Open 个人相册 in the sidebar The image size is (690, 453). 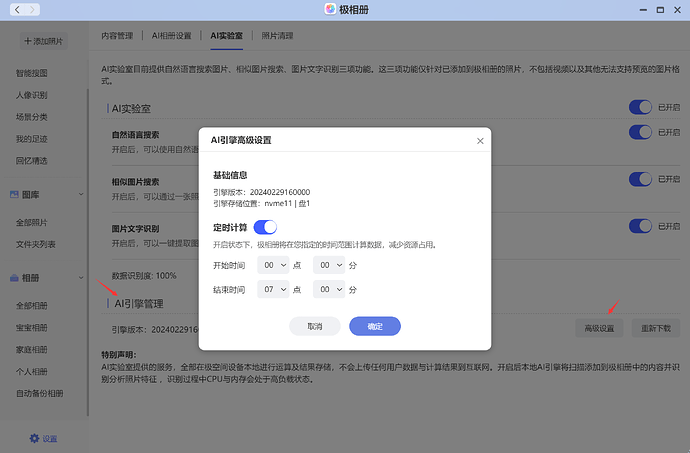[x=32, y=372]
